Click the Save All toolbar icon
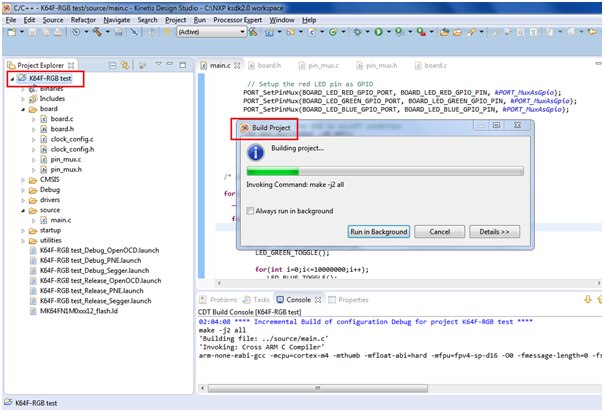This screenshot has width=604, height=412. coord(45,32)
